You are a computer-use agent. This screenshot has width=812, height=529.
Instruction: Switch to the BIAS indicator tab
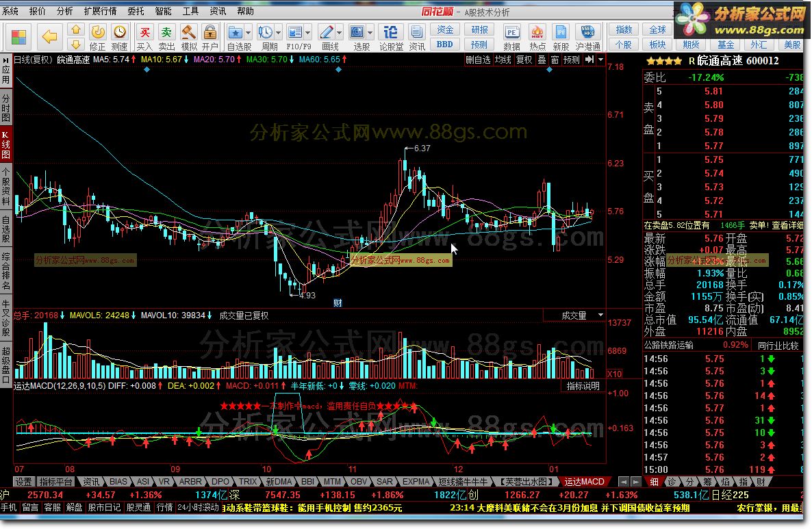coord(118,482)
